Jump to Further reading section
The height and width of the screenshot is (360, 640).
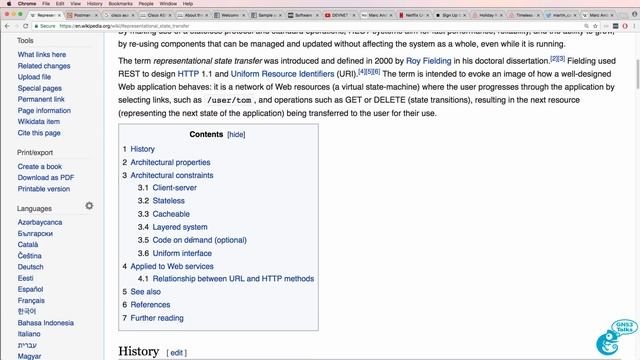point(157,318)
